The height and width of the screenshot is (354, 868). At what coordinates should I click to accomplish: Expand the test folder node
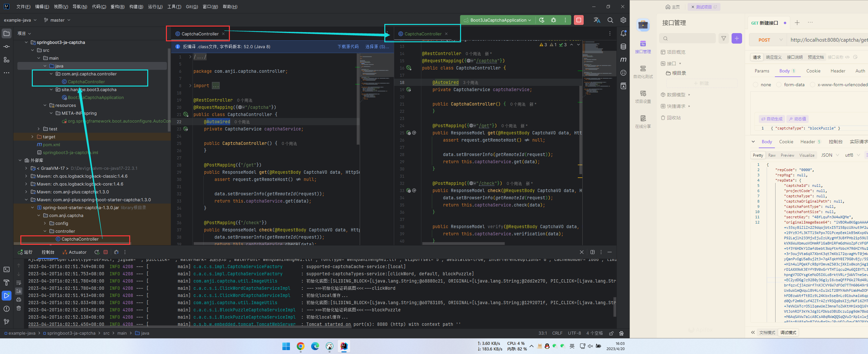39,129
